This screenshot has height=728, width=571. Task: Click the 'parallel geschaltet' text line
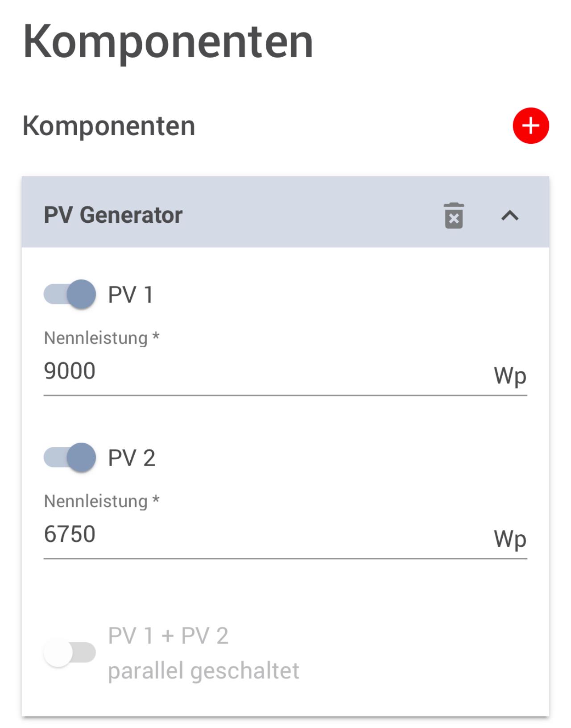pyautogui.click(x=203, y=670)
